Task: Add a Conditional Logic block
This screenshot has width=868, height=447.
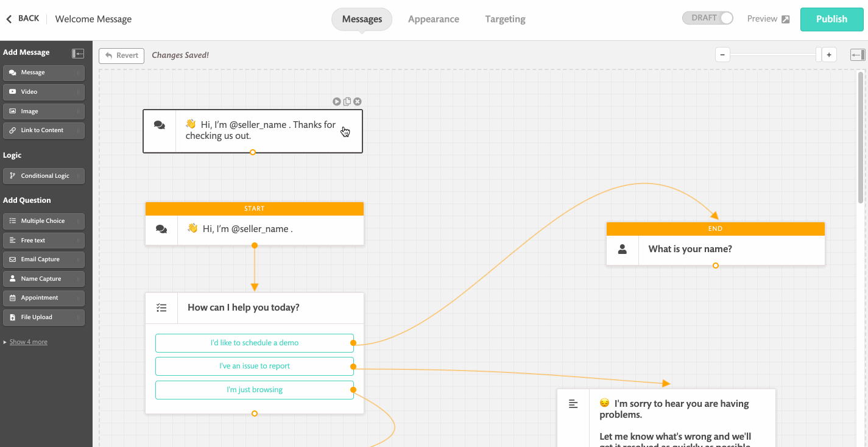Action: (43, 175)
